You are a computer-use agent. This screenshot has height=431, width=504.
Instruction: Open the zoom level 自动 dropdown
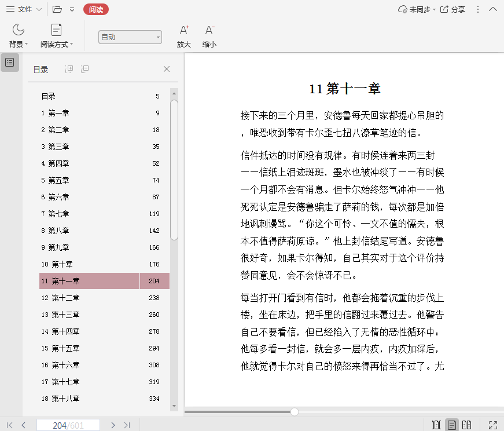(x=130, y=37)
